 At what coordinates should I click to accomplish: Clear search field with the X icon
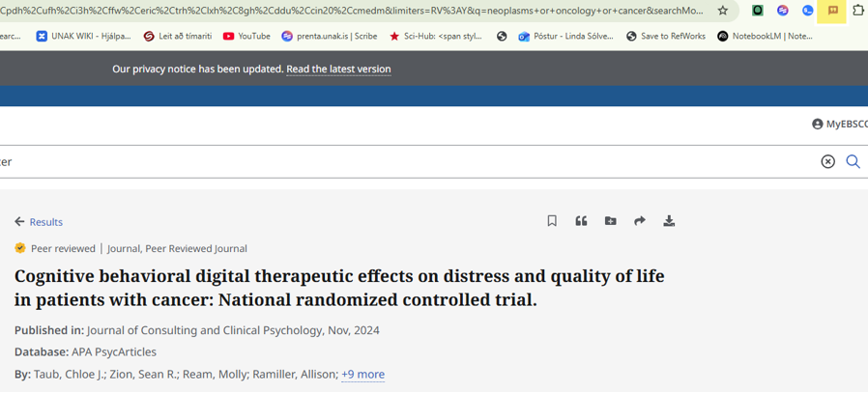[x=827, y=161]
